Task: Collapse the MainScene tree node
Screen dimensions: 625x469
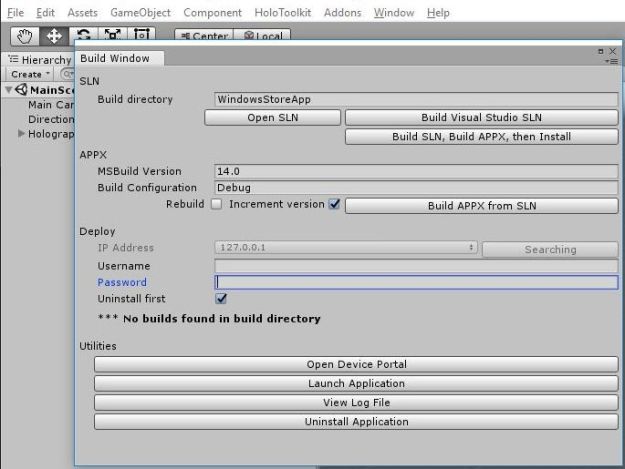Action: (10, 91)
